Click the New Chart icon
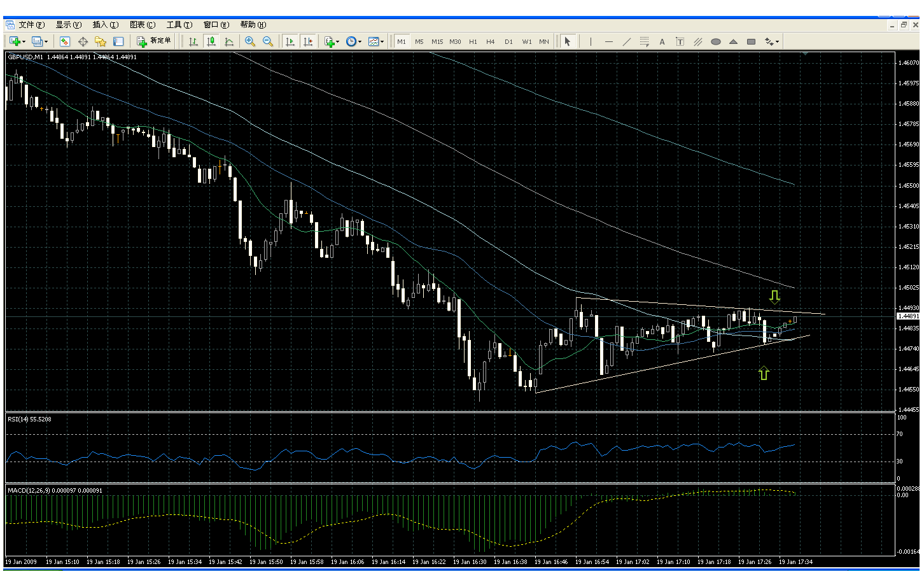Screen dimensions: 924x571 15,41
